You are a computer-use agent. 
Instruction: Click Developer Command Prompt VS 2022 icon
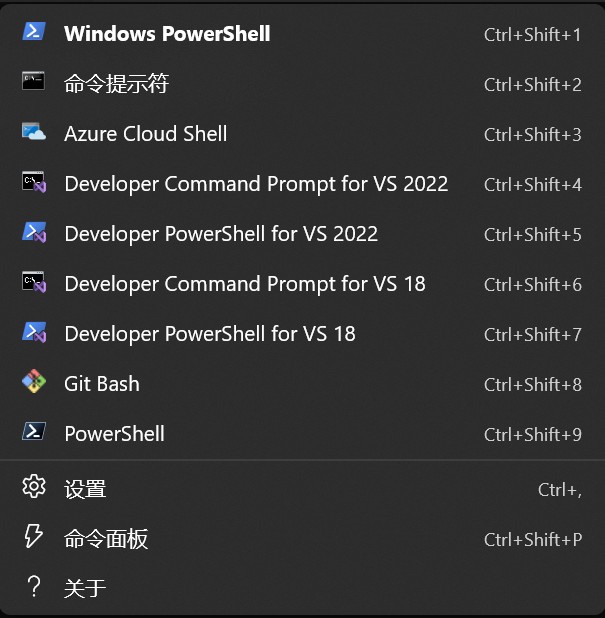[34, 182]
